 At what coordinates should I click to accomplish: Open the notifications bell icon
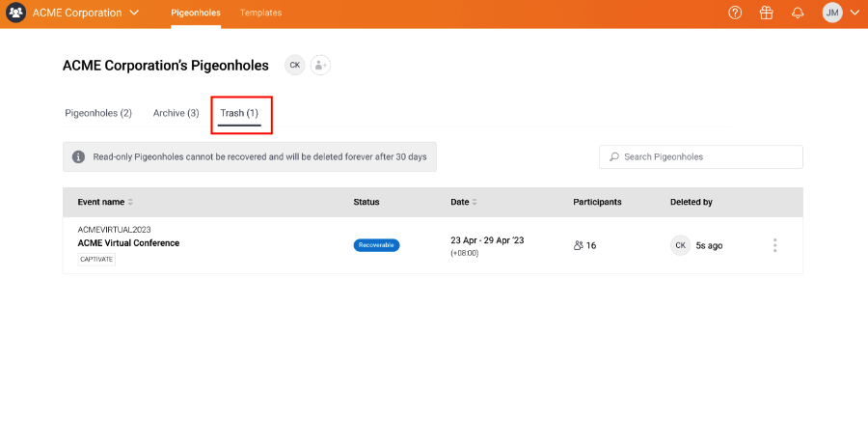coord(798,13)
